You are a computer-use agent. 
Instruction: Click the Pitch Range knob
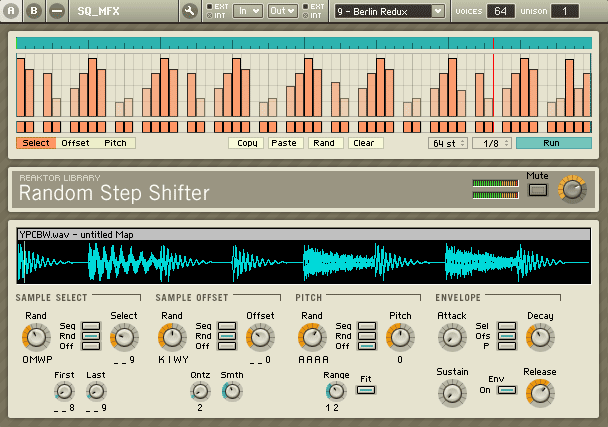pos(336,391)
